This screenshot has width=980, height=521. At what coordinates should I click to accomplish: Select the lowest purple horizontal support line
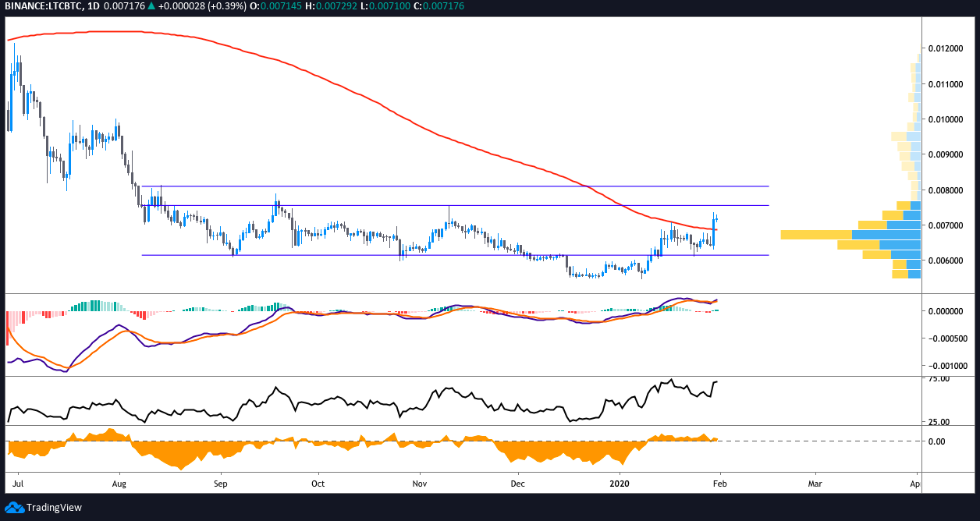pos(453,255)
